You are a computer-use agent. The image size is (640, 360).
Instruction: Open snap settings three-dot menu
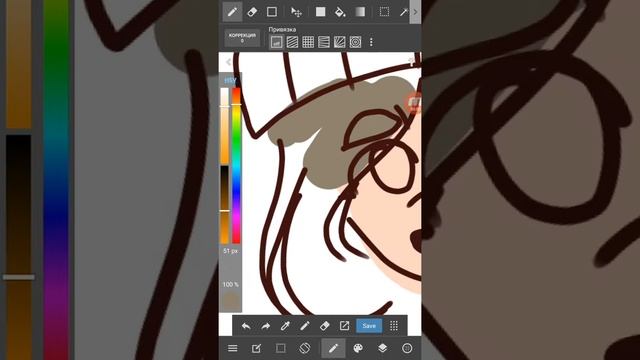371,42
